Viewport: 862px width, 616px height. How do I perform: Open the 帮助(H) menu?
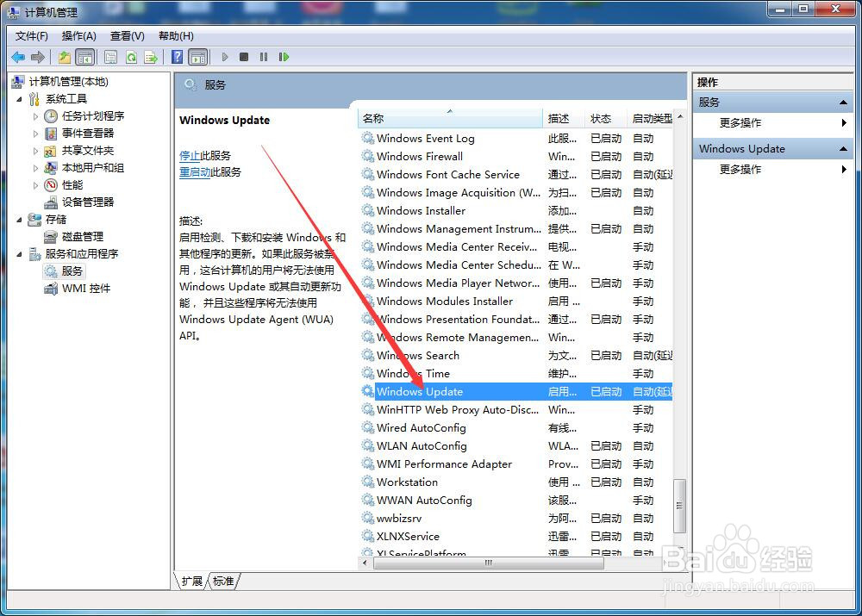[x=176, y=35]
